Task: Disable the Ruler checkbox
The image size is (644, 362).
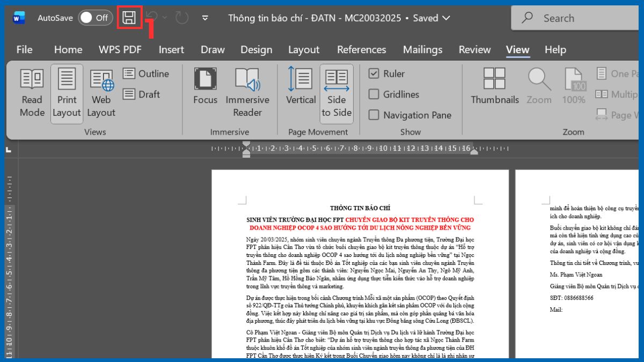Action: coord(374,73)
